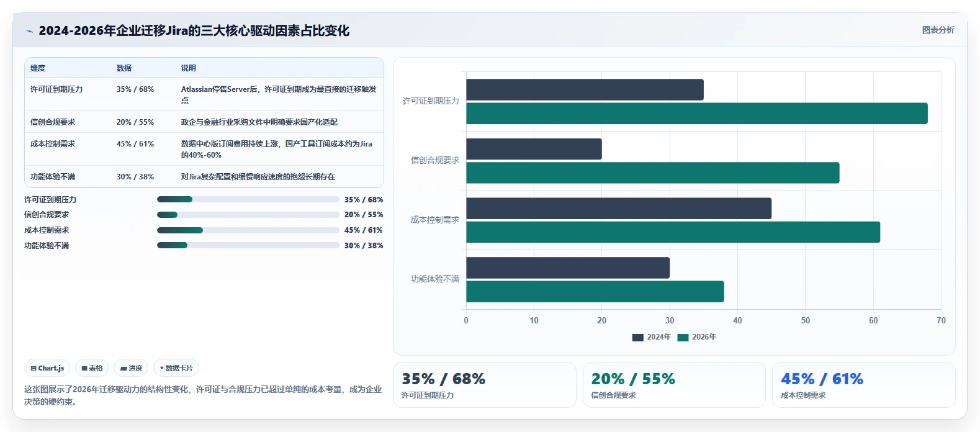The width and height of the screenshot is (980, 432).
Task: Click the Atlassian停售Server description text
Action: (x=279, y=95)
